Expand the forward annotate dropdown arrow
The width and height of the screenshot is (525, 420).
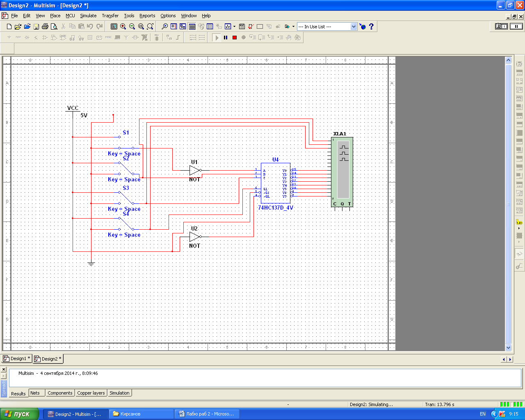tap(293, 27)
